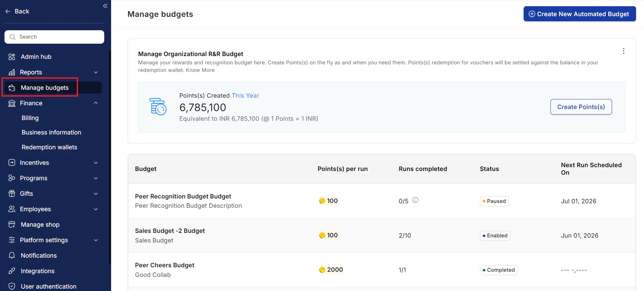Screen dimensions: 644x291
Task: Click the search magnifier icon
Action: pos(13,37)
